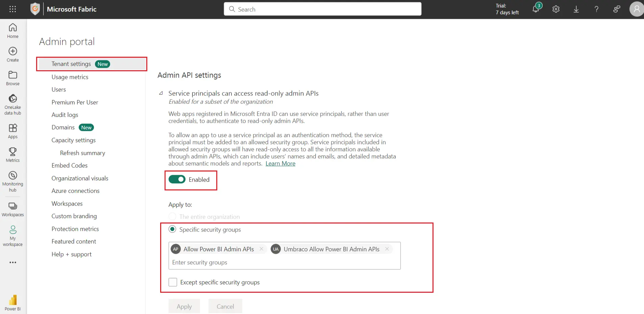
Task: Open the app launcher waffle icon
Action: pyautogui.click(x=13, y=9)
